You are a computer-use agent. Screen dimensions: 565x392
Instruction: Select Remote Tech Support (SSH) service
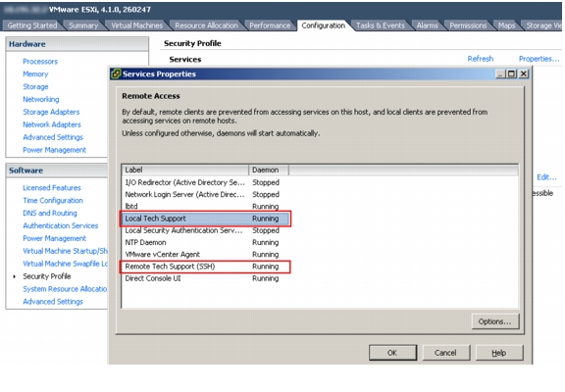click(x=205, y=267)
